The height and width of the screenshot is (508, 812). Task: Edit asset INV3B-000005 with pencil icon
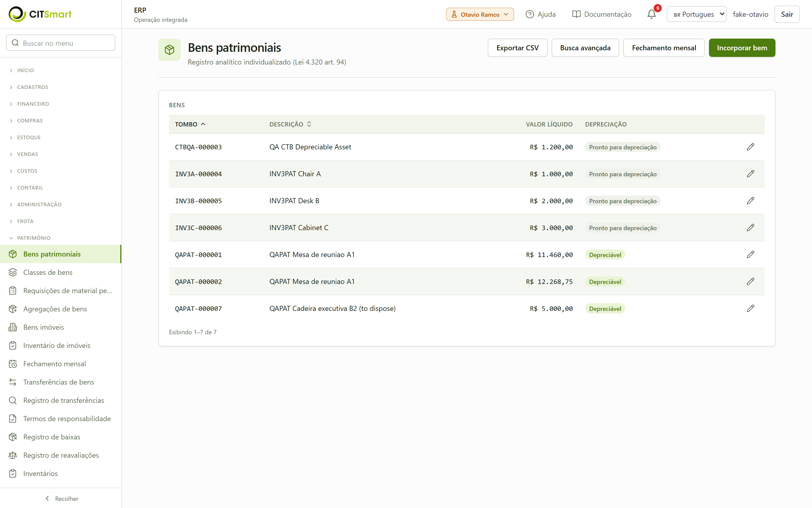click(x=751, y=201)
